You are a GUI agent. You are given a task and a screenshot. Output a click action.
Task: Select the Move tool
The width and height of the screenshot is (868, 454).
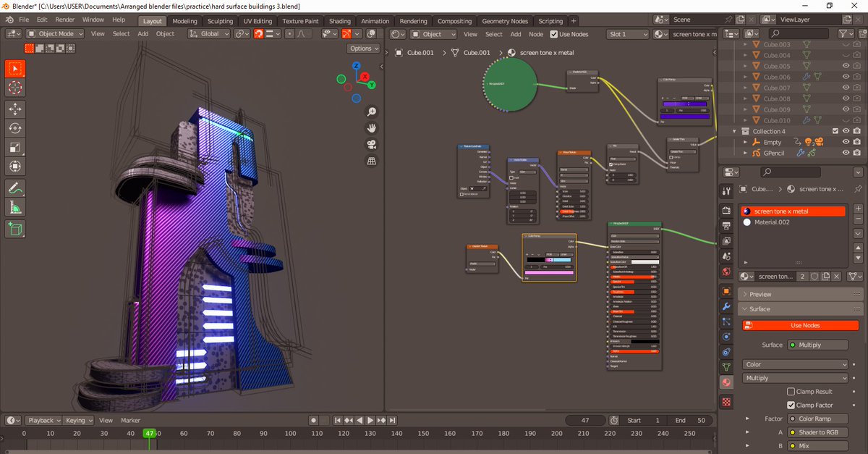(14, 109)
